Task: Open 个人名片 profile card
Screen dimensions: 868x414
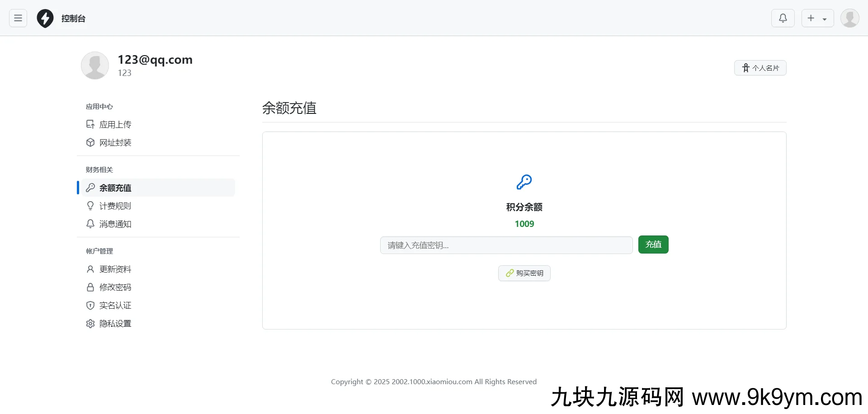Action: point(760,68)
